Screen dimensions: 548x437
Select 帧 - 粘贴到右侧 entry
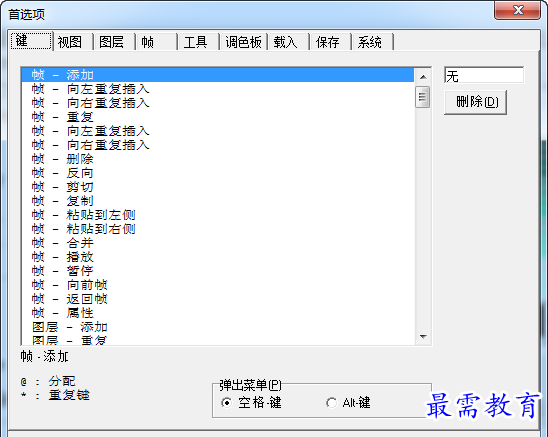[218, 229]
